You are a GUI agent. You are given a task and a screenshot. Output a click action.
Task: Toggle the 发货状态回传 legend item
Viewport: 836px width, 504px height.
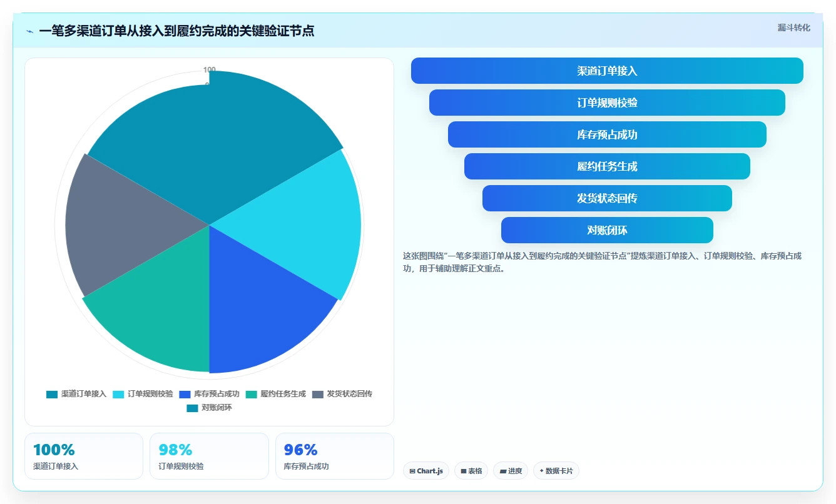click(x=342, y=394)
